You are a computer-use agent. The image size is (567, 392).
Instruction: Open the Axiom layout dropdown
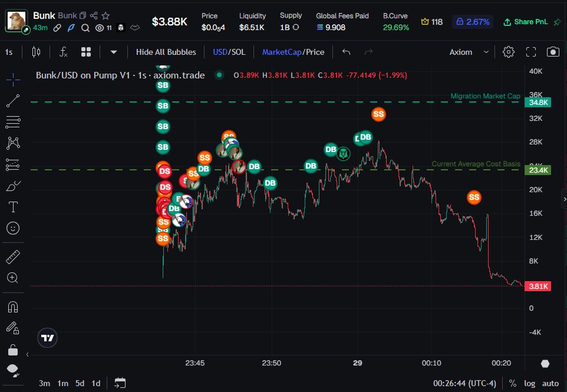469,52
